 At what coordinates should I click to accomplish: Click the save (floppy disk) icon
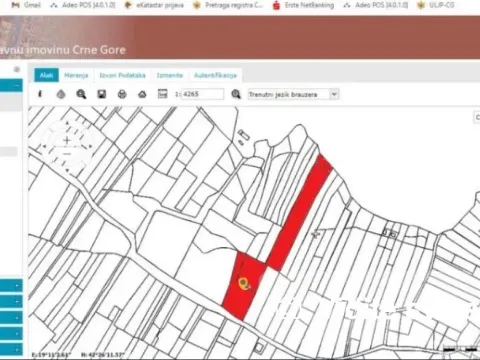(x=102, y=94)
